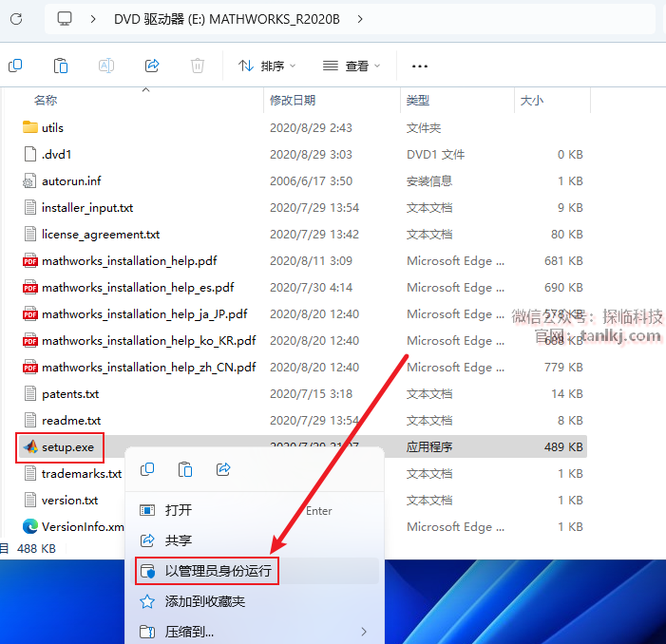Click Paste icon in context menu
The image size is (666, 644).
click(185, 469)
